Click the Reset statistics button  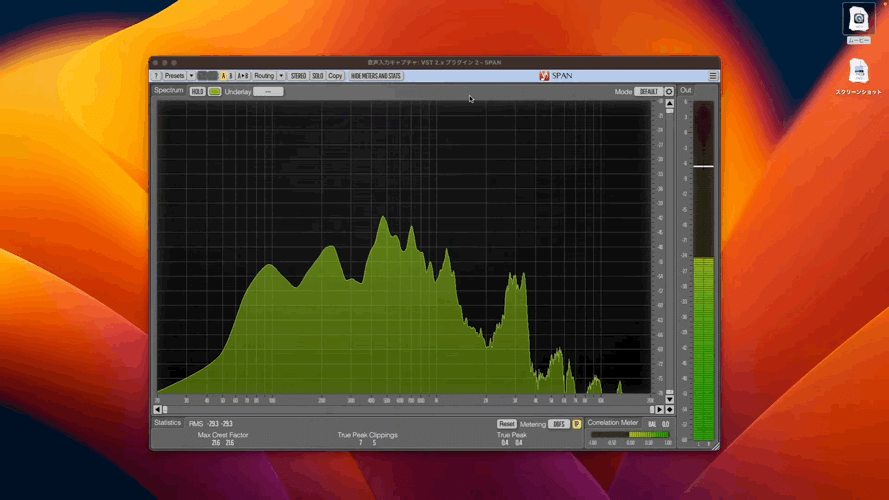pos(507,424)
